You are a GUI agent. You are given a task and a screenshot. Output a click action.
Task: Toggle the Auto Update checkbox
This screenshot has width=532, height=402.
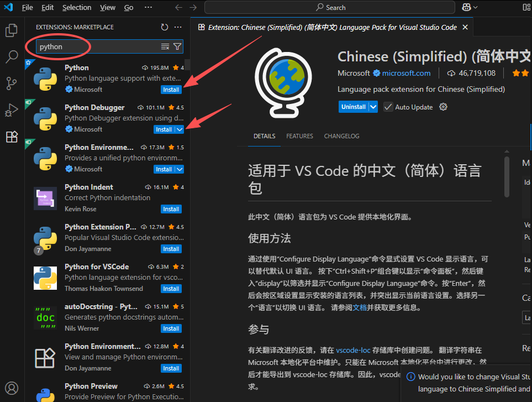pos(388,107)
